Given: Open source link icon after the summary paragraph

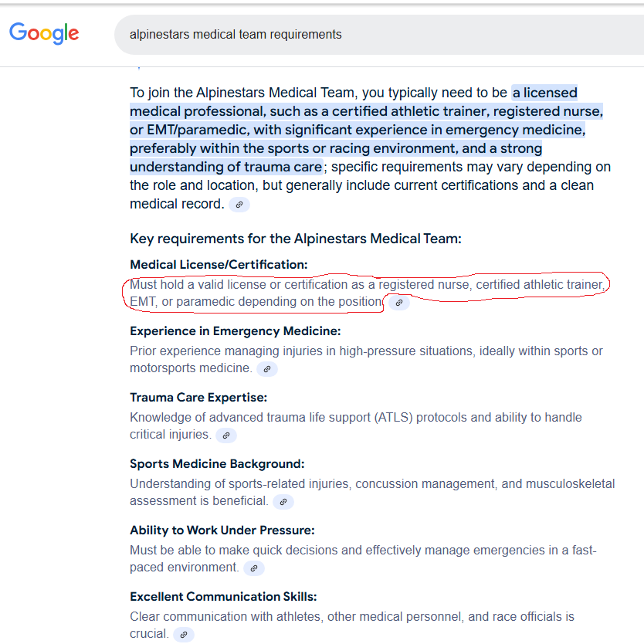Looking at the screenshot, I should pyautogui.click(x=239, y=205).
